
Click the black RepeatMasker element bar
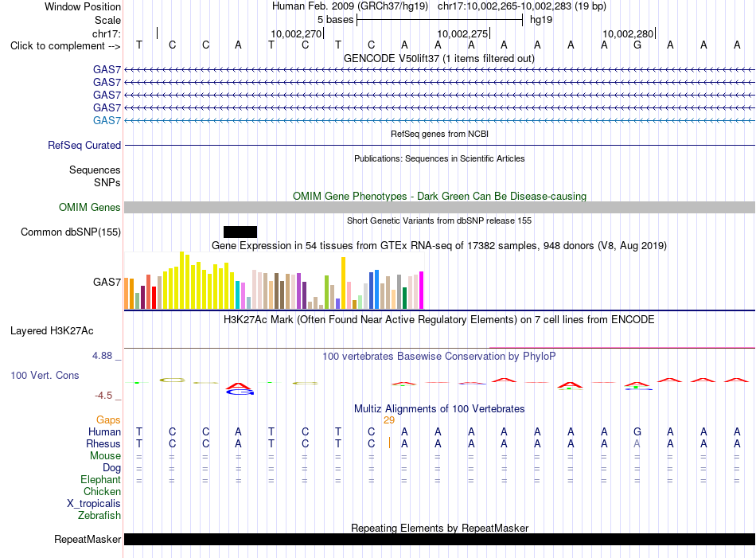[x=439, y=539]
